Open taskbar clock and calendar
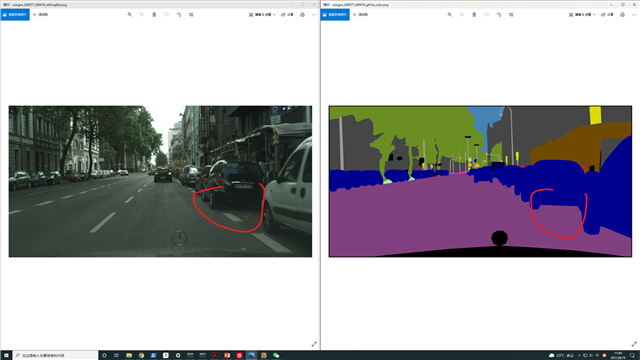Image resolution: width=640 pixels, height=360 pixels. coord(618,356)
